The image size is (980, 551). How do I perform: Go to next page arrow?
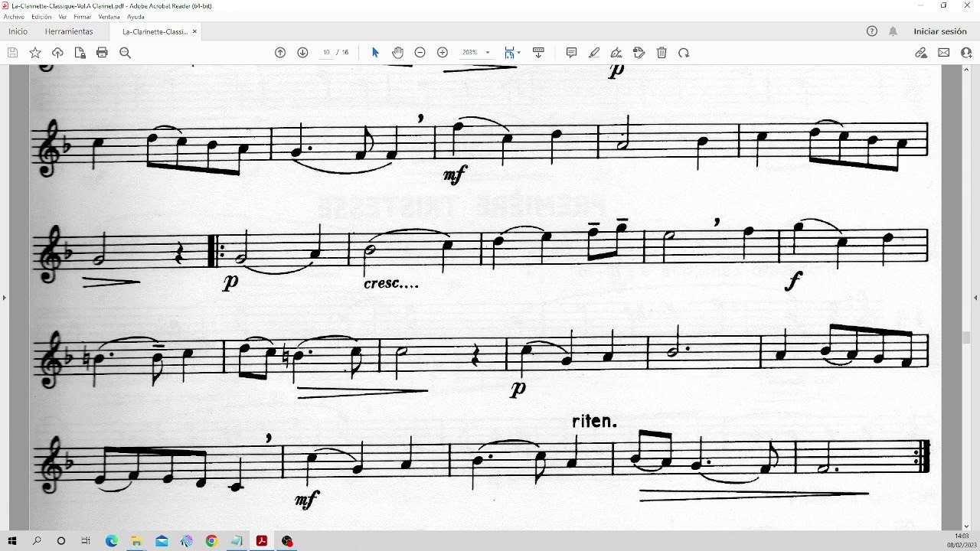point(302,53)
